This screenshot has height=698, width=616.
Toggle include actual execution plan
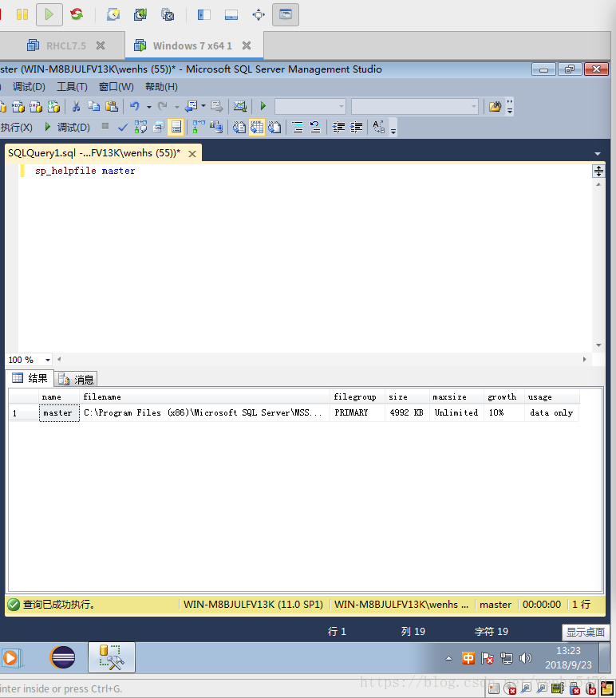tap(199, 128)
